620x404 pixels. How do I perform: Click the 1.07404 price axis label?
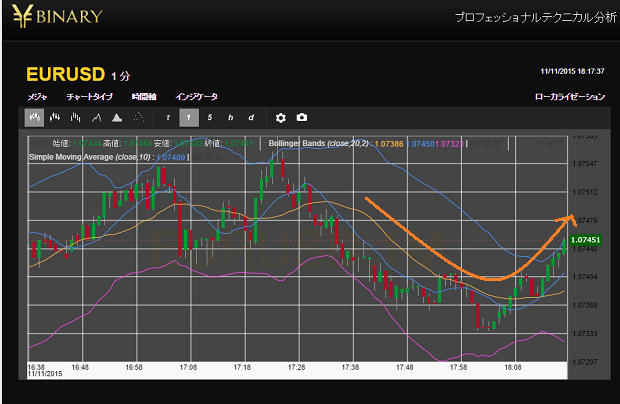pyautogui.click(x=585, y=277)
